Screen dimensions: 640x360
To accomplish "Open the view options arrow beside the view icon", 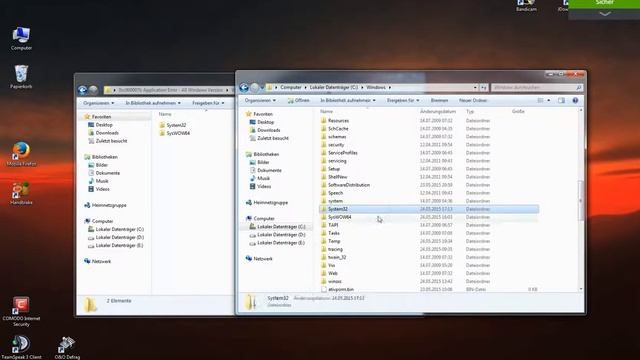I will point(549,100).
